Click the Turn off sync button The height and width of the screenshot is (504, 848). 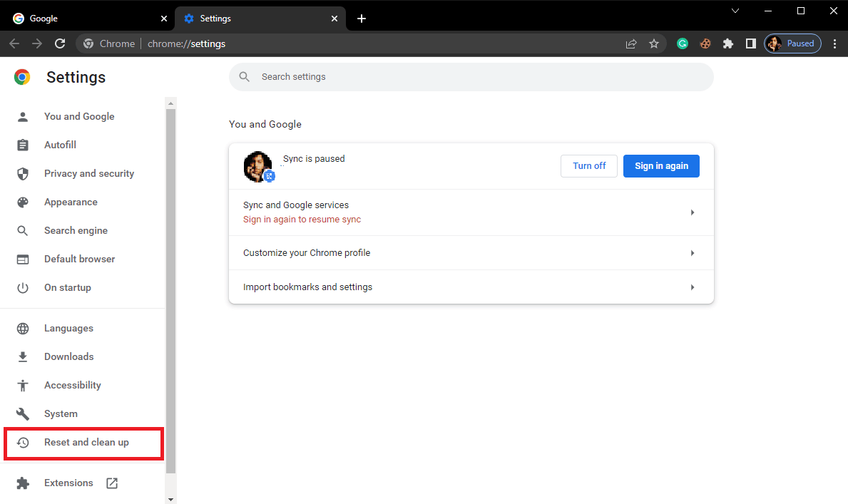click(589, 166)
